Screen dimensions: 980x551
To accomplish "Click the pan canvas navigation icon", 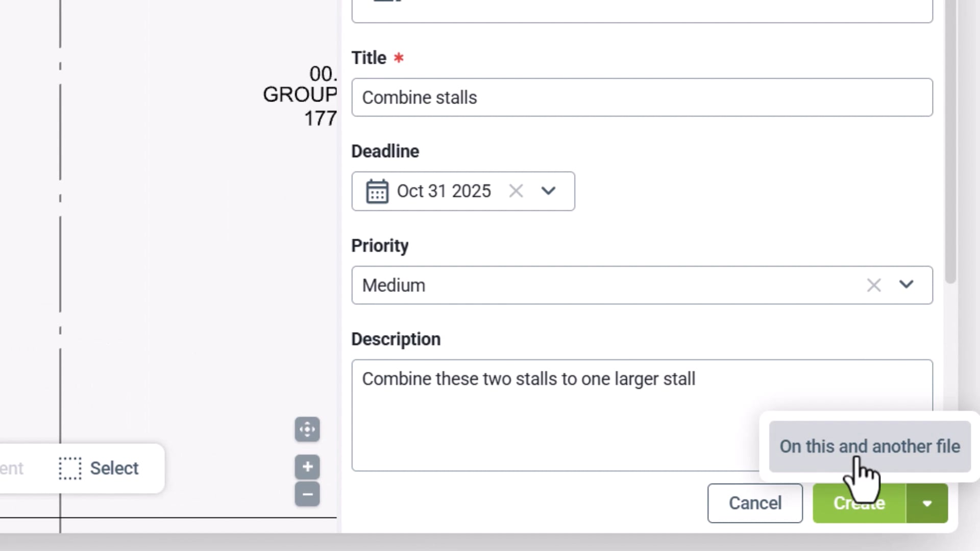I will (x=307, y=429).
